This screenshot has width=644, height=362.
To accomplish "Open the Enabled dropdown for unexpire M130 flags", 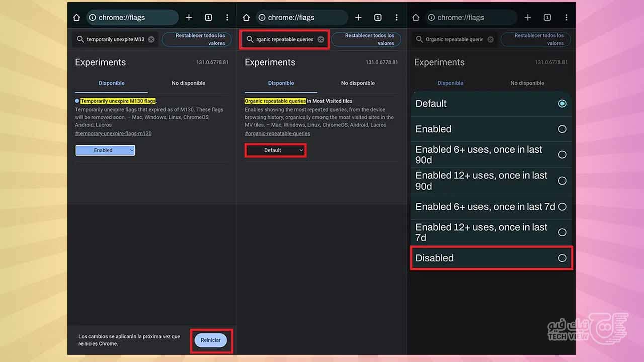I will tap(105, 150).
